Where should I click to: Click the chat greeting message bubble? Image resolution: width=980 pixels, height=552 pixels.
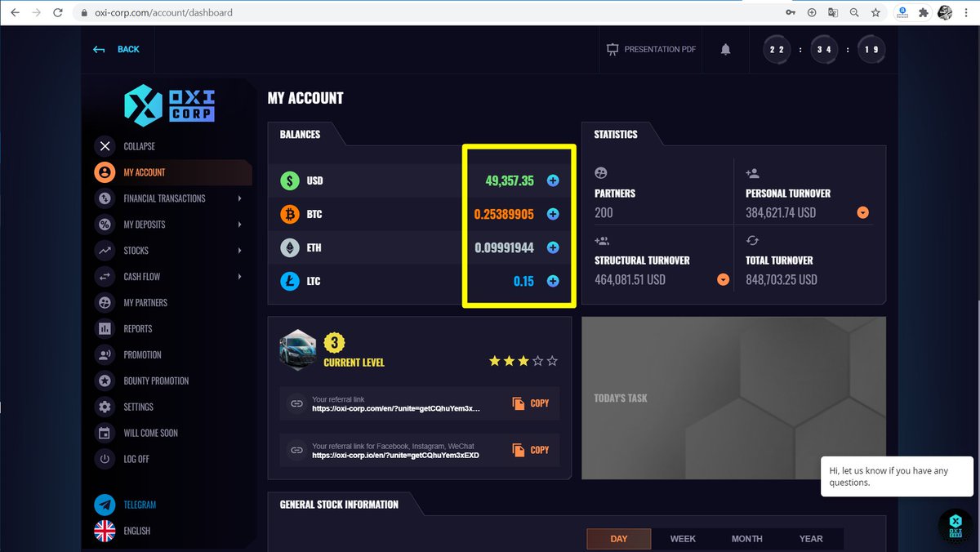point(897,476)
